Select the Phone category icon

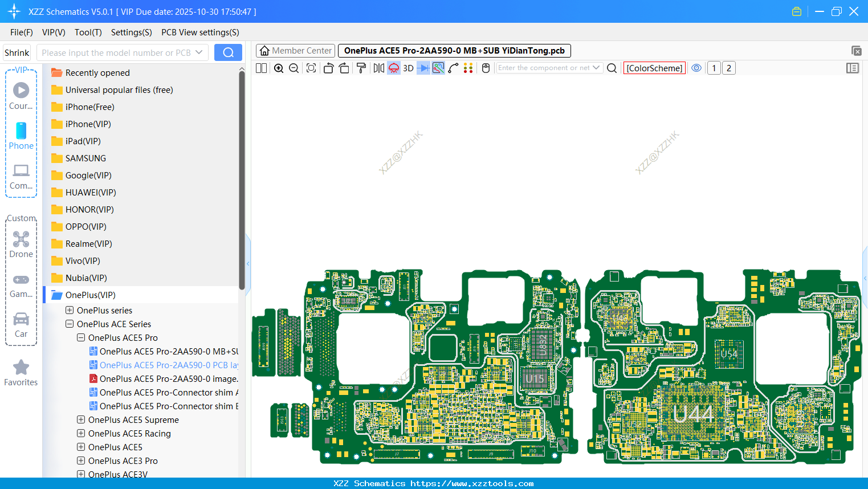coord(21,136)
